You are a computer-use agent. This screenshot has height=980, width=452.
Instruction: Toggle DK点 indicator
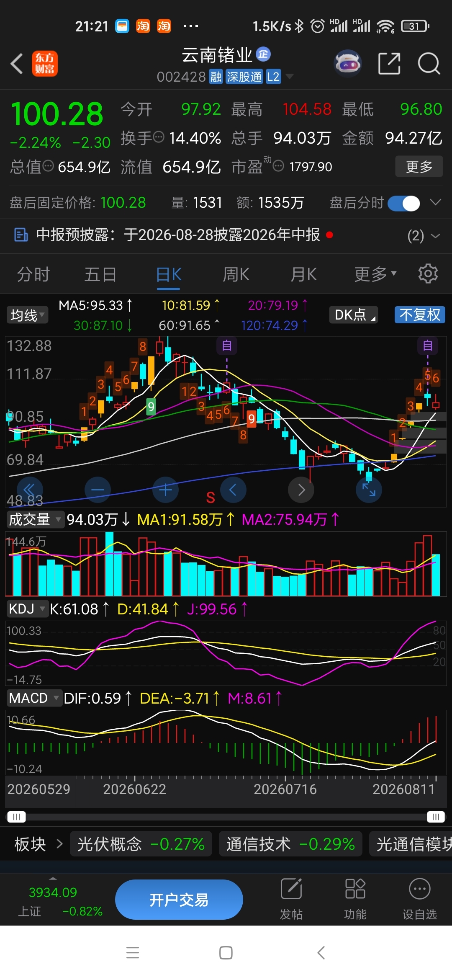[x=354, y=315]
